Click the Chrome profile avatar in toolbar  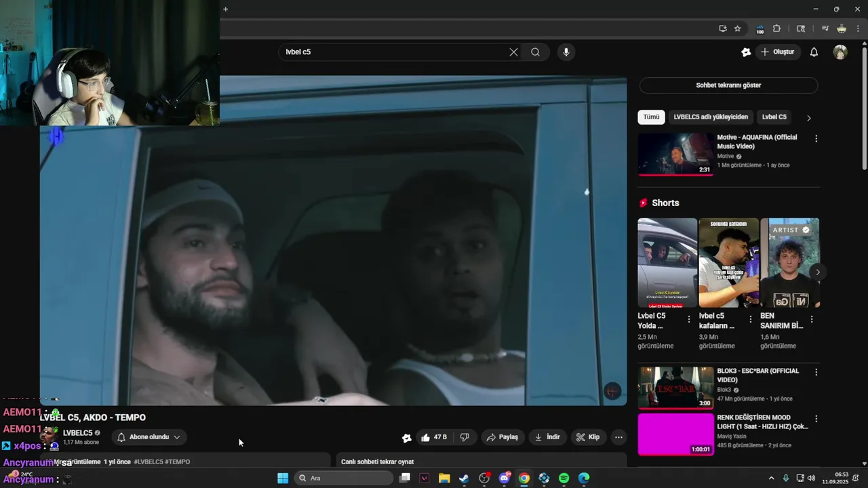click(842, 28)
